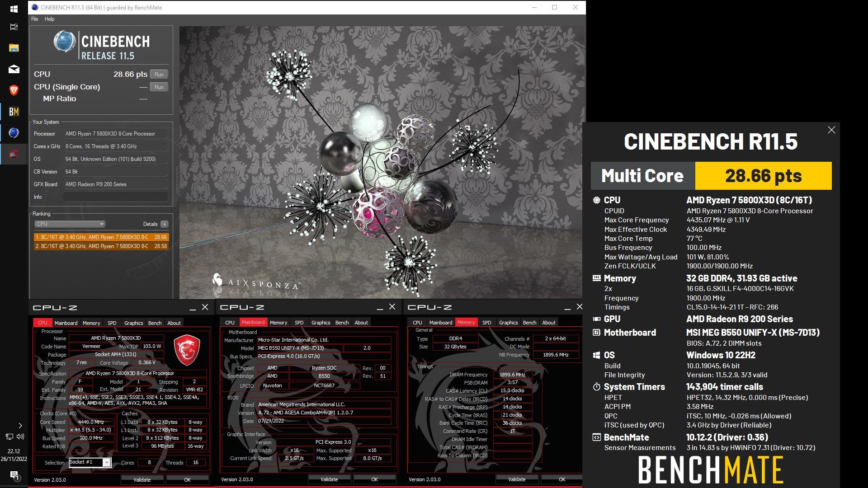This screenshot has height=488, width=868.
Task: Open Graphics tab in the CPU-Z Memory window
Action: (509, 323)
